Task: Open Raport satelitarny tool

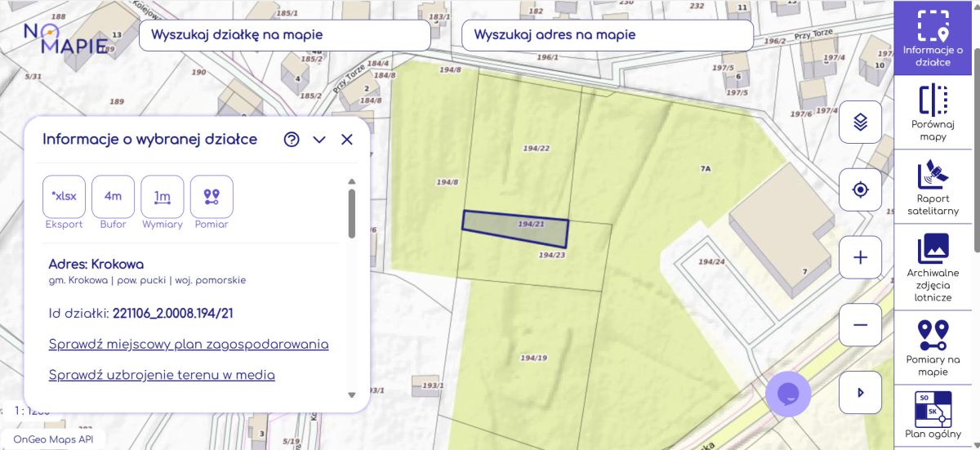Action: point(932,186)
